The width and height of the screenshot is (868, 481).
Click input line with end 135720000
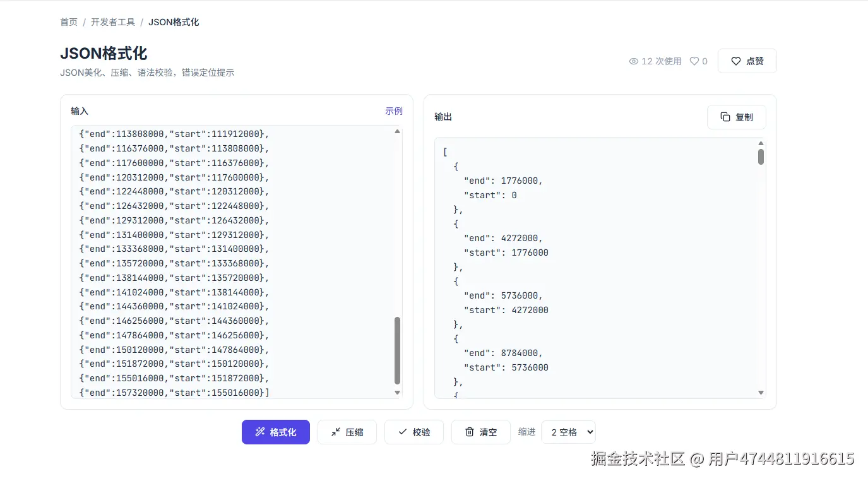click(174, 263)
